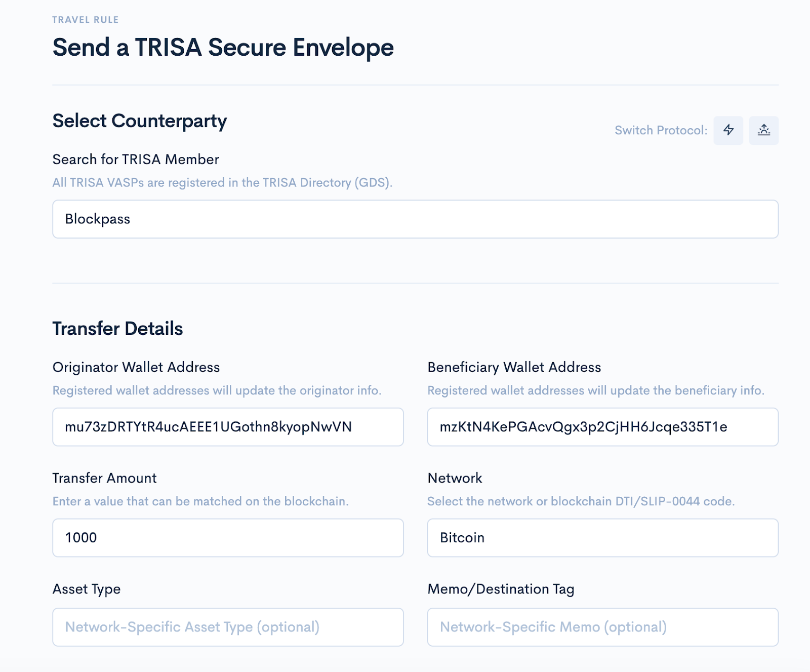Image resolution: width=810 pixels, height=672 pixels.
Task: Click the TRISA Directory (GDS) help text
Action: pyautogui.click(x=222, y=182)
